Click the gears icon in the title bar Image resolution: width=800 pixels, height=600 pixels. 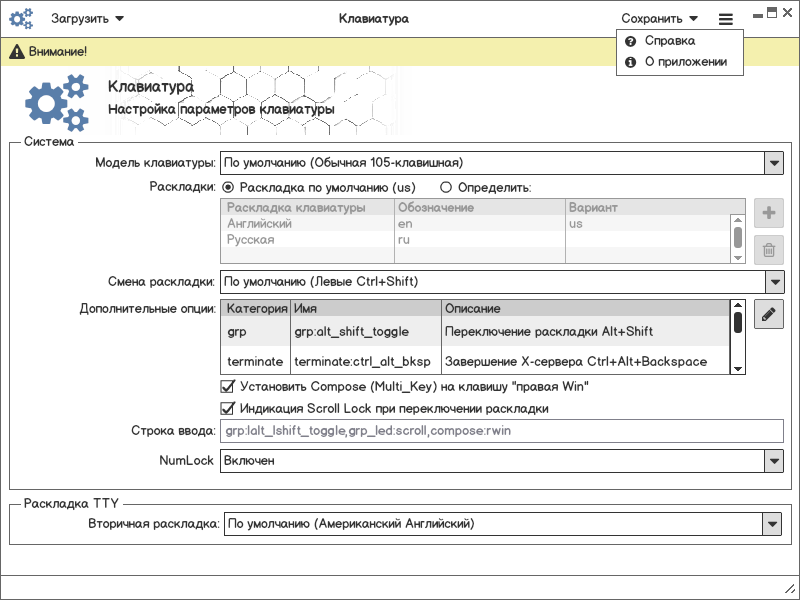click(22, 18)
